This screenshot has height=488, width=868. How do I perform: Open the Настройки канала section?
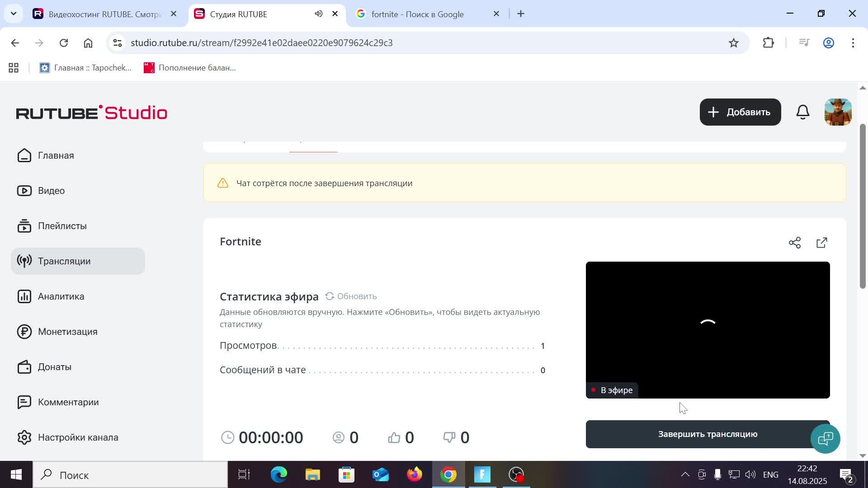78,437
